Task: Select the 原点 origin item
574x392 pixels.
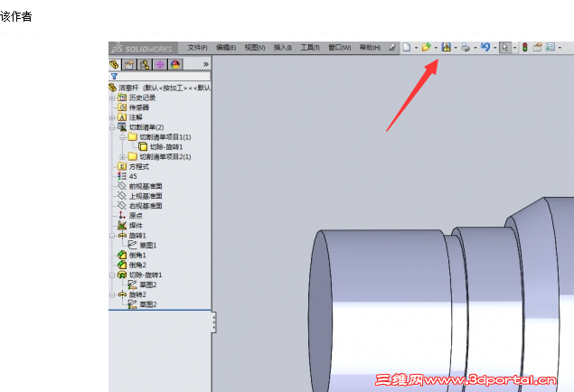Action: click(x=130, y=216)
